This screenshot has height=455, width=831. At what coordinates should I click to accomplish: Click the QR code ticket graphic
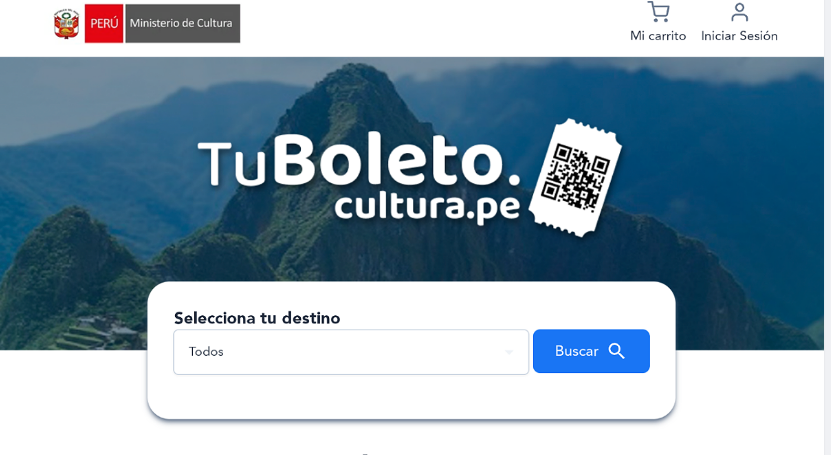tap(577, 177)
